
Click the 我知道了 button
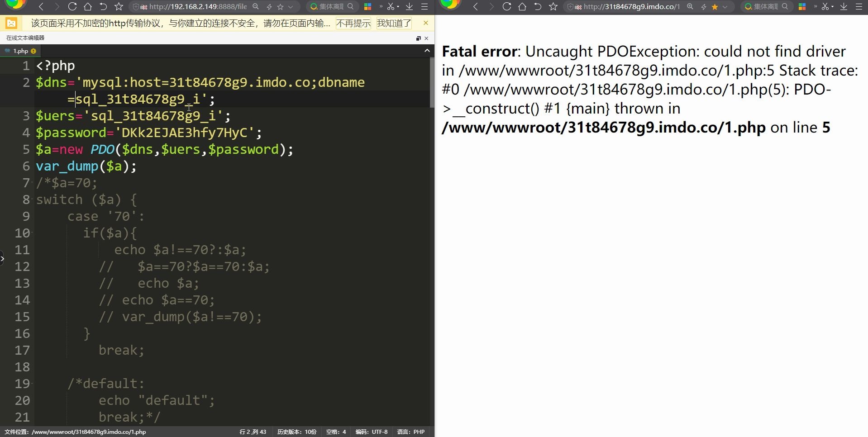pyautogui.click(x=394, y=23)
